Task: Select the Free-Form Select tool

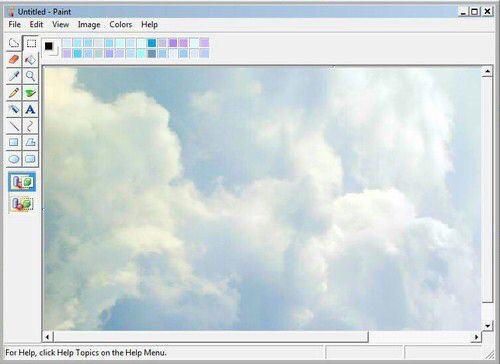Action: pyautogui.click(x=14, y=43)
